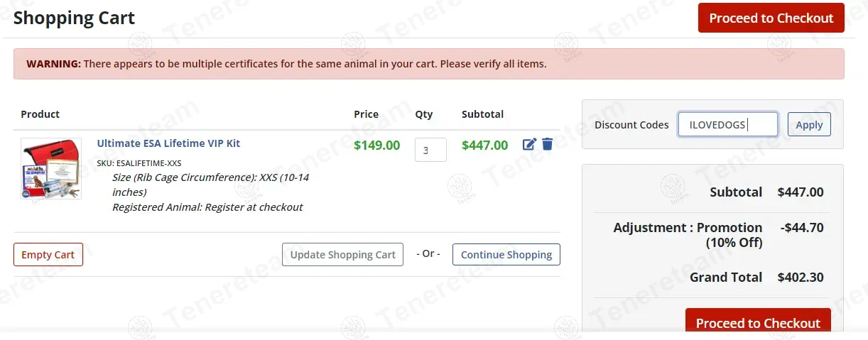The height and width of the screenshot is (340, 868).
Task: Choose Continue Shopping
Action: click(506, 255)
